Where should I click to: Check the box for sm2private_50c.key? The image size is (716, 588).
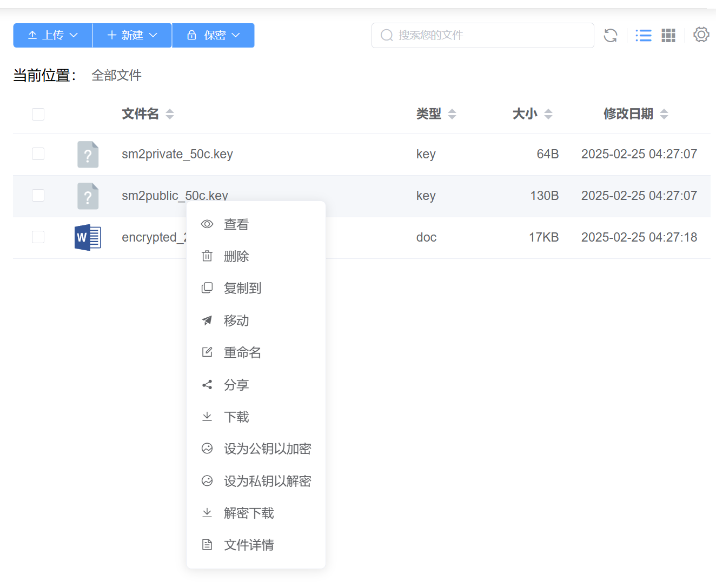point(38,154)
